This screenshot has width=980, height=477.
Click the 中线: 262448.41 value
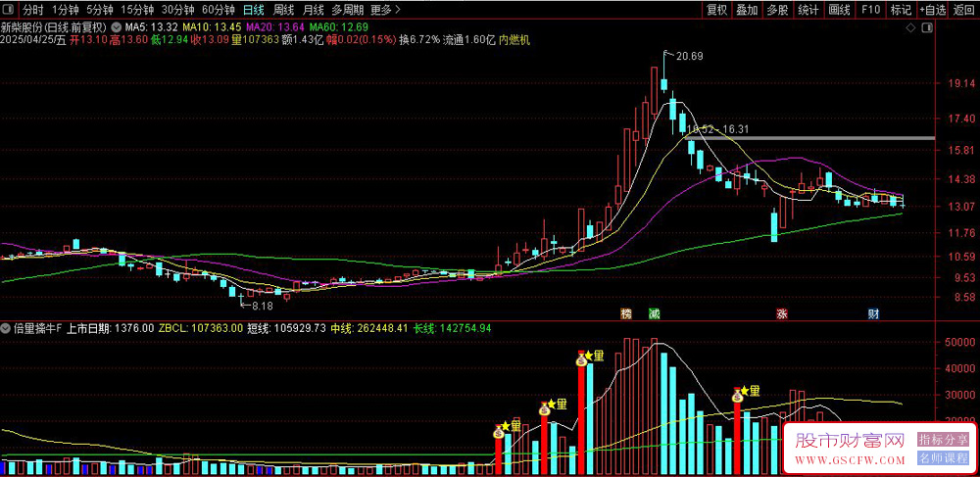point(369,328)
